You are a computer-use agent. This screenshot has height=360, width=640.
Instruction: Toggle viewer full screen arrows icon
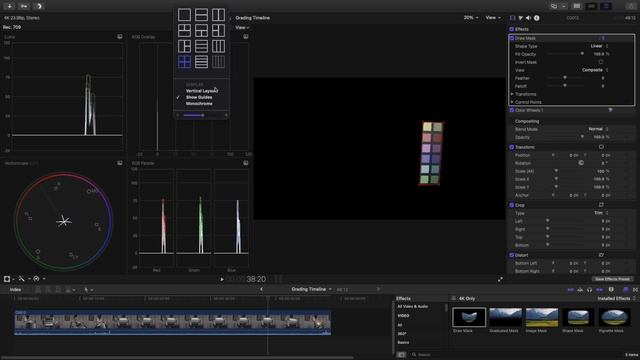pos(500,280)
